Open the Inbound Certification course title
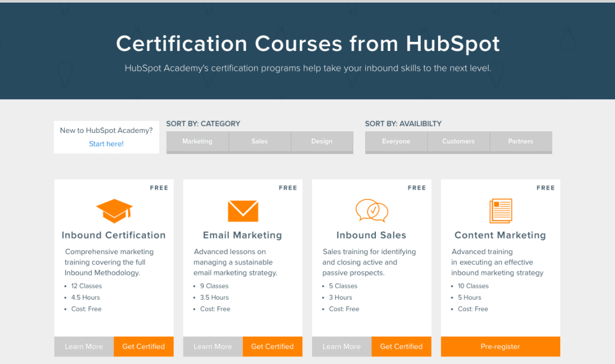 [x=114, y=235]
